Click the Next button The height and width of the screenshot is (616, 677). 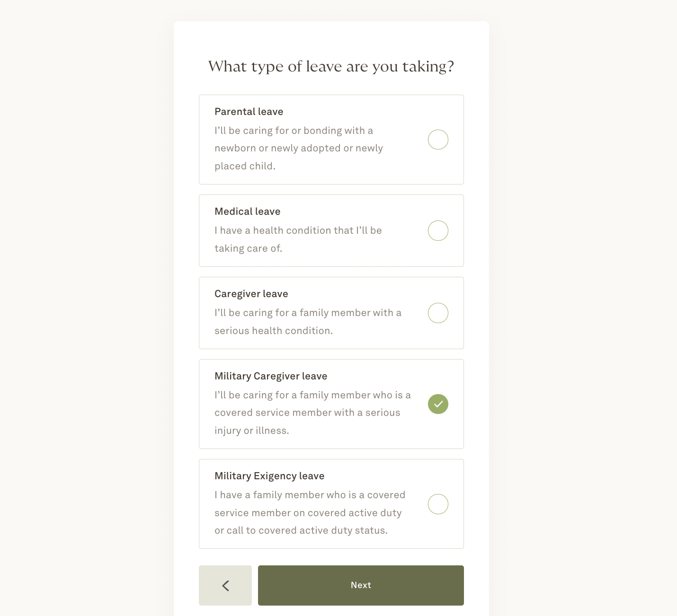pyautogui.click(x=360, y=585)
